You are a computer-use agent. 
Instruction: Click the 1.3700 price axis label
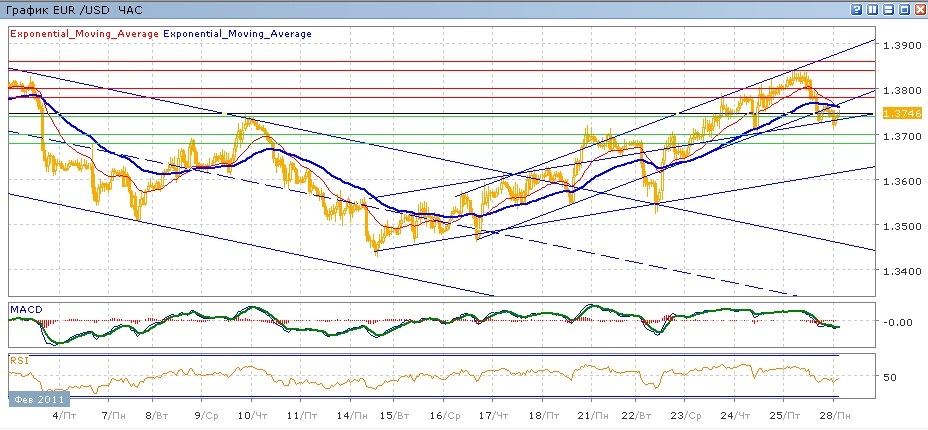click(x=902, y=136)
